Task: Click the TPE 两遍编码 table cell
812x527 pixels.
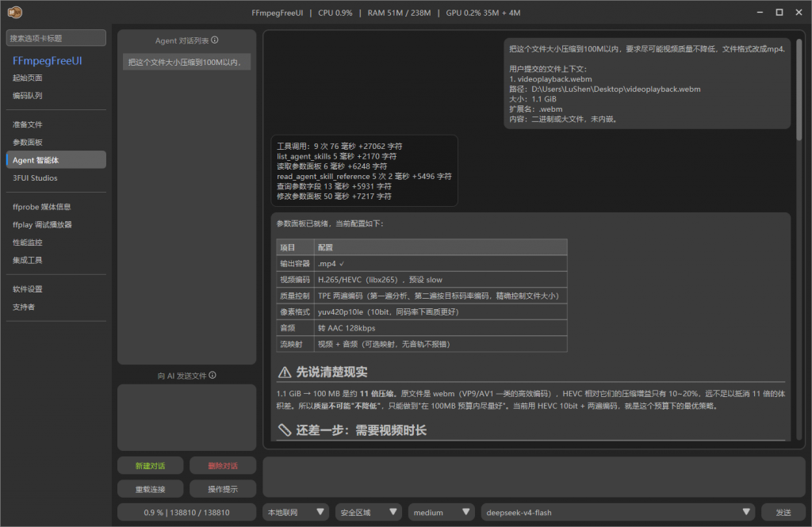Action: point(441,296)
